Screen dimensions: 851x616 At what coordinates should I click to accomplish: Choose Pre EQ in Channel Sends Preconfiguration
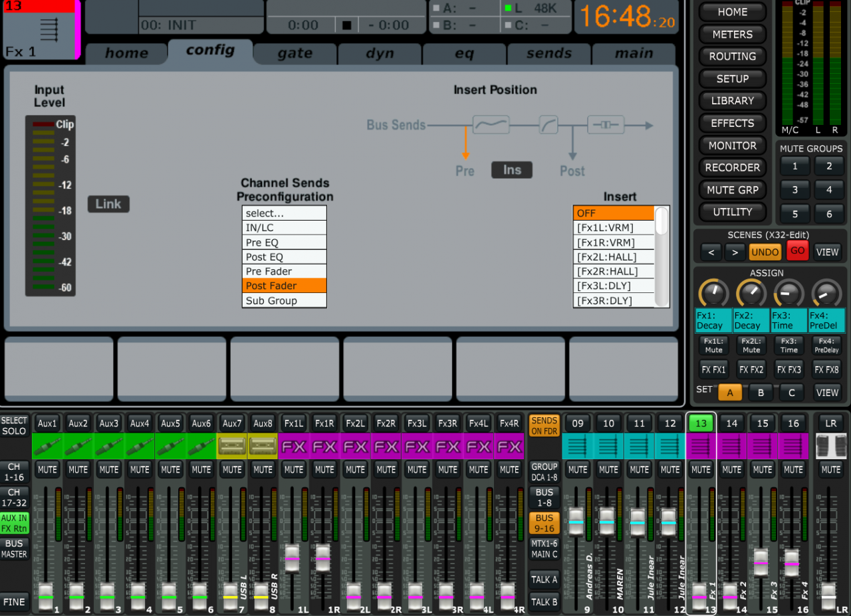(x=284, y=243)
